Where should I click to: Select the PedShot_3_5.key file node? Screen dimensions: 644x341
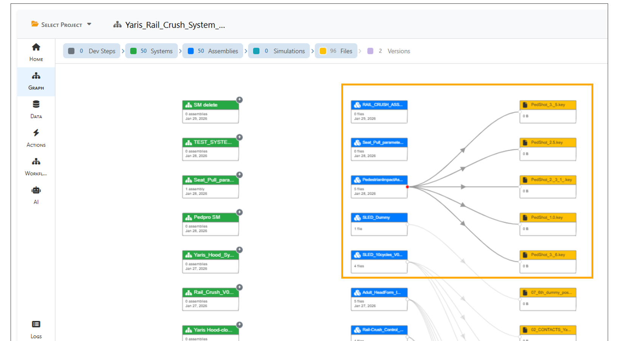pos(548,105)
